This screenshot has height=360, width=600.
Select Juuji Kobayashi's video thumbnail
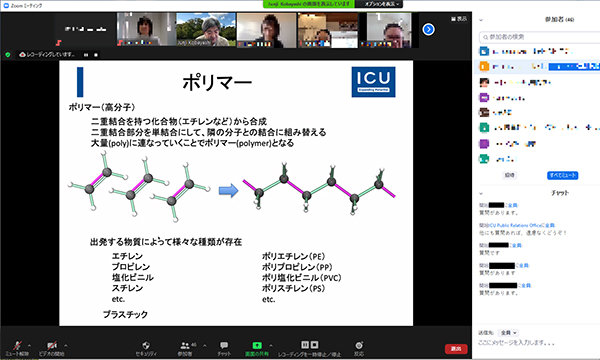206,30
